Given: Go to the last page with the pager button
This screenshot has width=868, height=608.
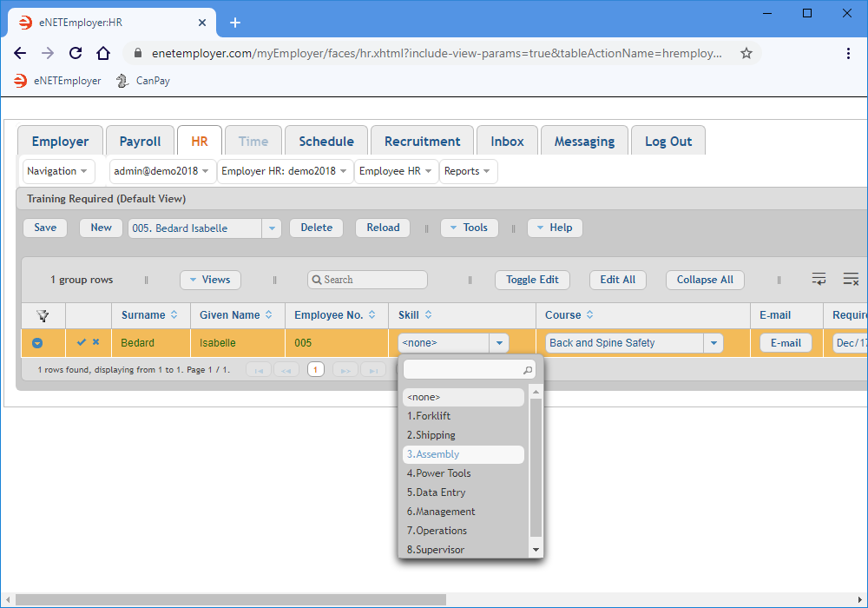Looking at the screenshot, I should pyautogui.click(x=373, y=370).
